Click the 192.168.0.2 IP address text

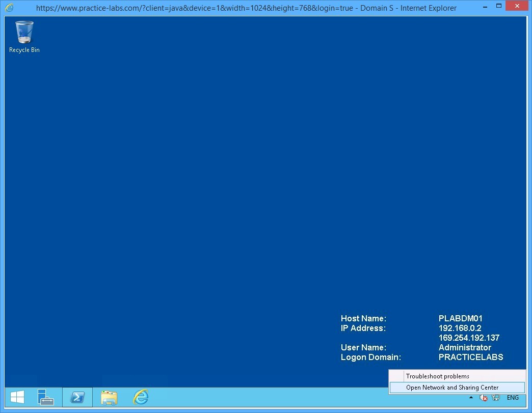tap(460, 328)
